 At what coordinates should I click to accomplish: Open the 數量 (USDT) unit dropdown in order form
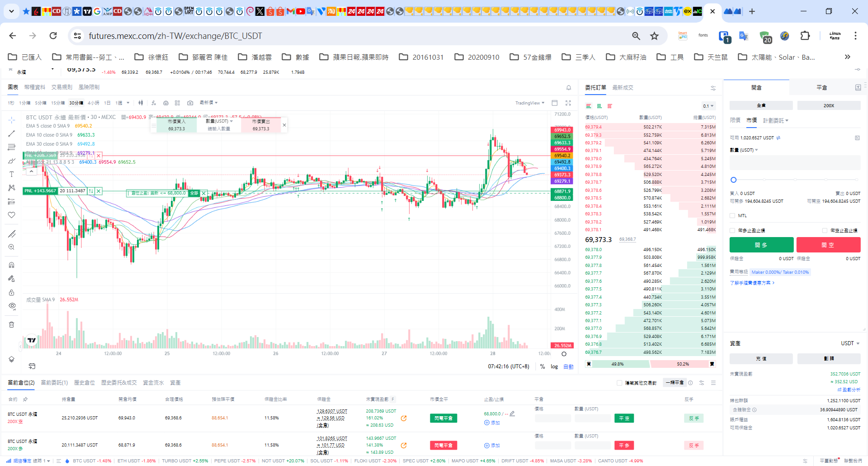[x=744, y=150]
